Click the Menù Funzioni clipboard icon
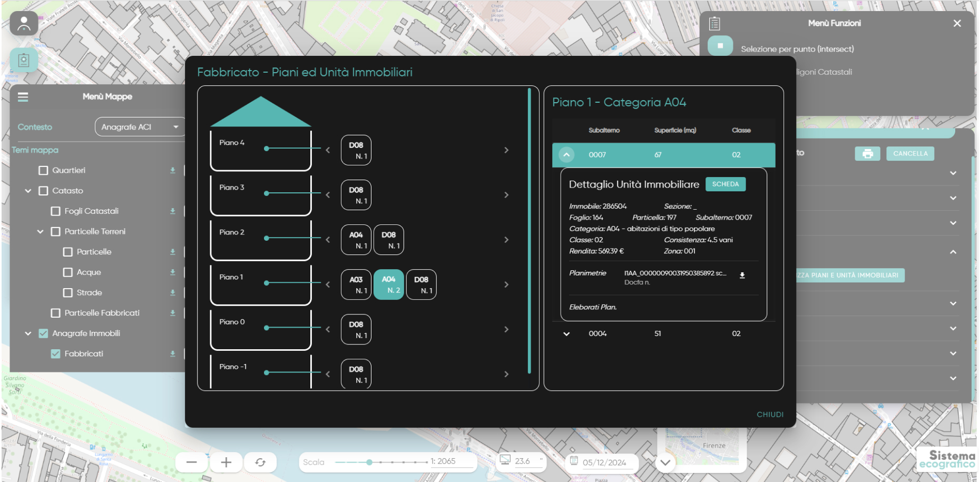Image resolution: width=980 pixels, height=482 pixels. pos(714,23)
